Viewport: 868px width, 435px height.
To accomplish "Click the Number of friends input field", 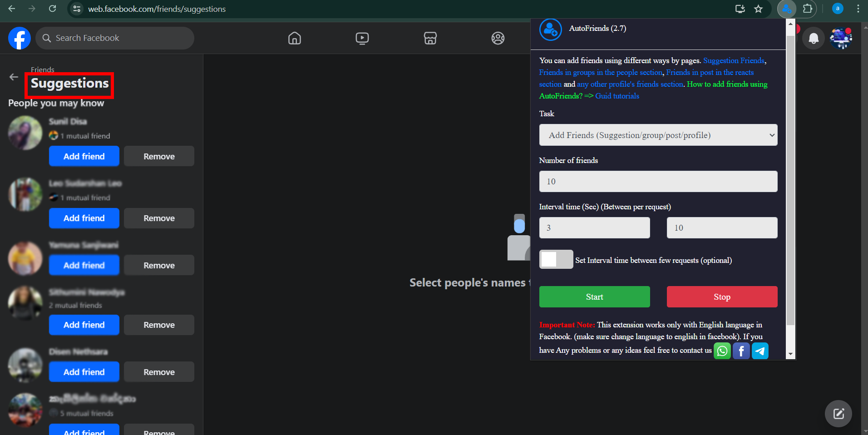I will tap(658, 181).
